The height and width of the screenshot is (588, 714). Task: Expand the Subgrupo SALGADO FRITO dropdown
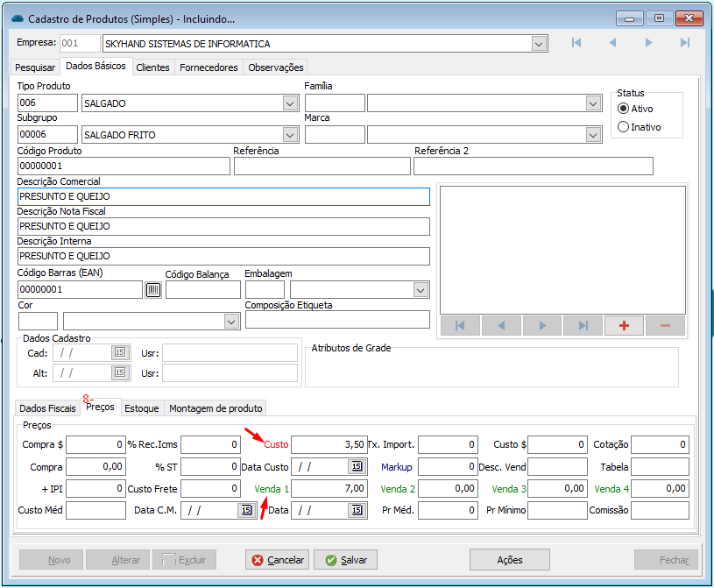[290, 134]
